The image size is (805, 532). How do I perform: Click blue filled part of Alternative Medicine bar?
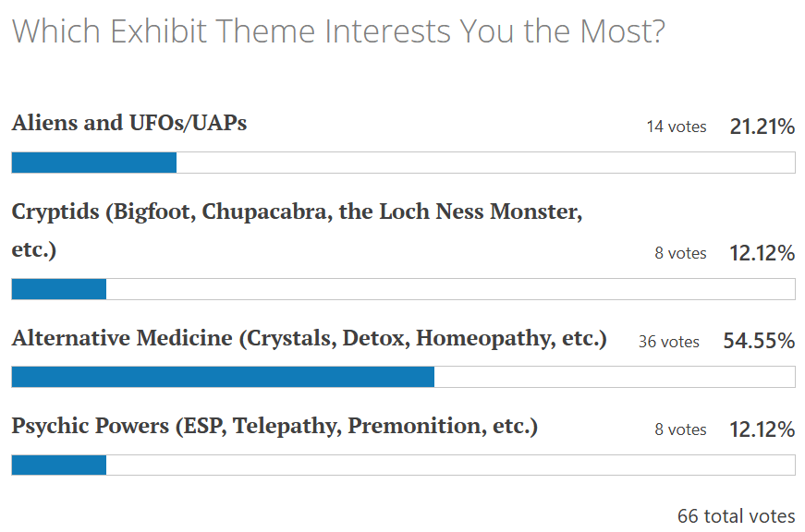coord(222,377)
